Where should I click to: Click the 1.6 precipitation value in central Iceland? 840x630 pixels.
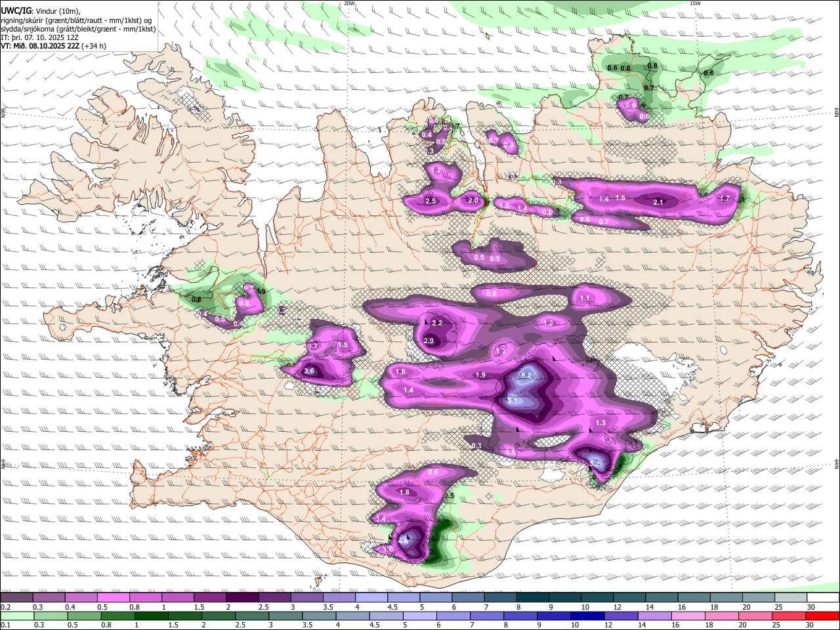(x=401, y=372)
